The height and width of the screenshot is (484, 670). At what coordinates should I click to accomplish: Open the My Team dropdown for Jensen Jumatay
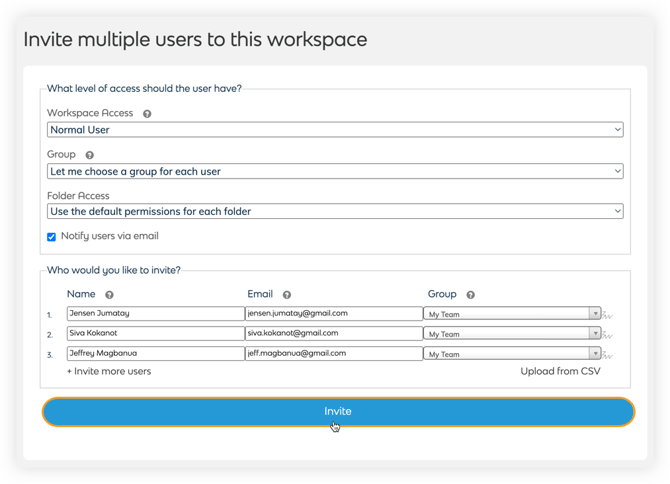click(512, 314)
